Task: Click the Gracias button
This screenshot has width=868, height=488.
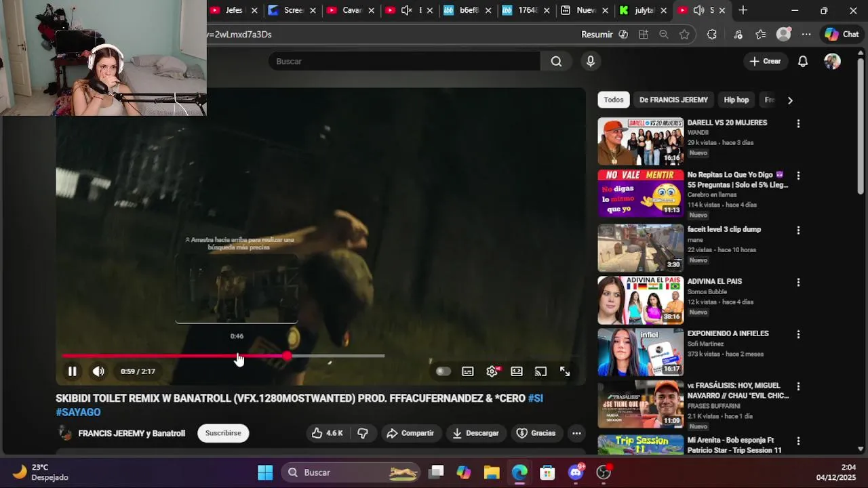Action: [x=536, y=433]
